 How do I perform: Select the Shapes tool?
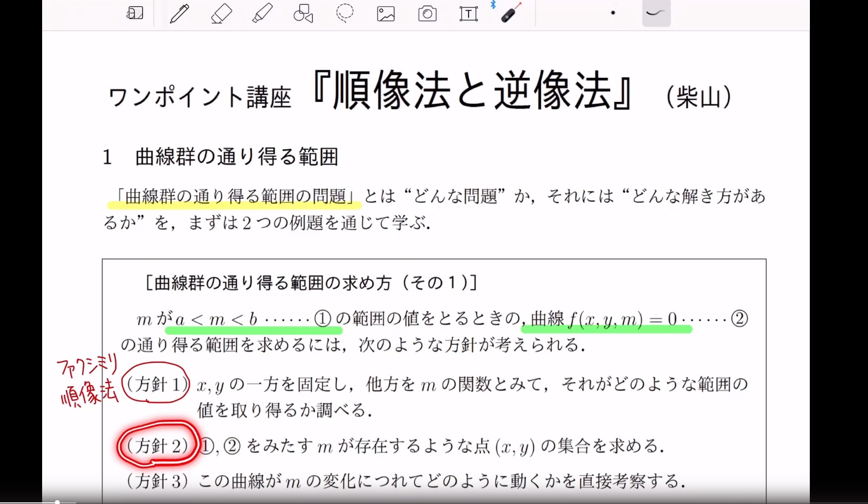[x=303, y=13]
